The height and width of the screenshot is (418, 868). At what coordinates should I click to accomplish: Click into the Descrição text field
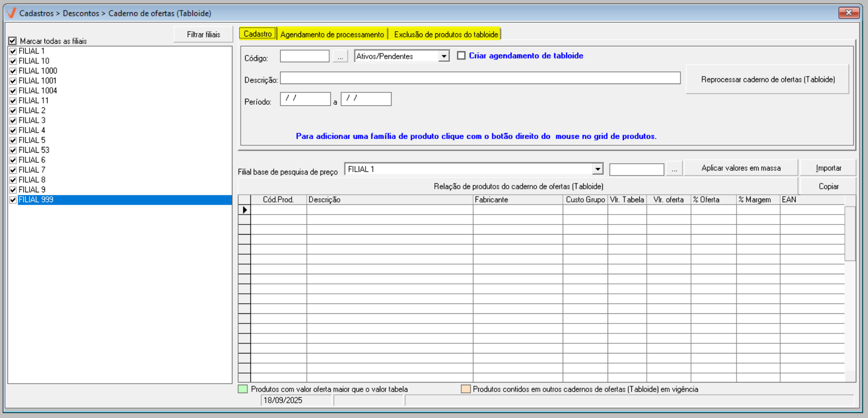pos(480,78)
